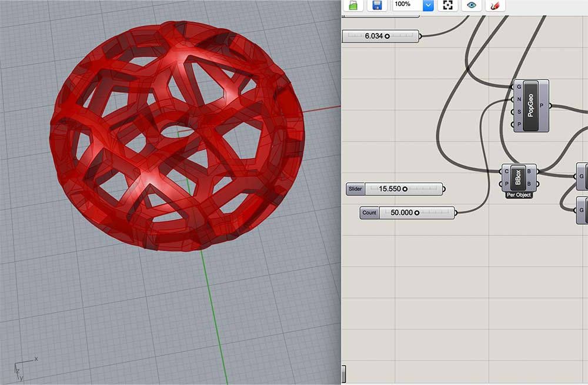Click the N input on PopGeo
Viewport: 588px width, 385px height.
[x=519, y=99]
